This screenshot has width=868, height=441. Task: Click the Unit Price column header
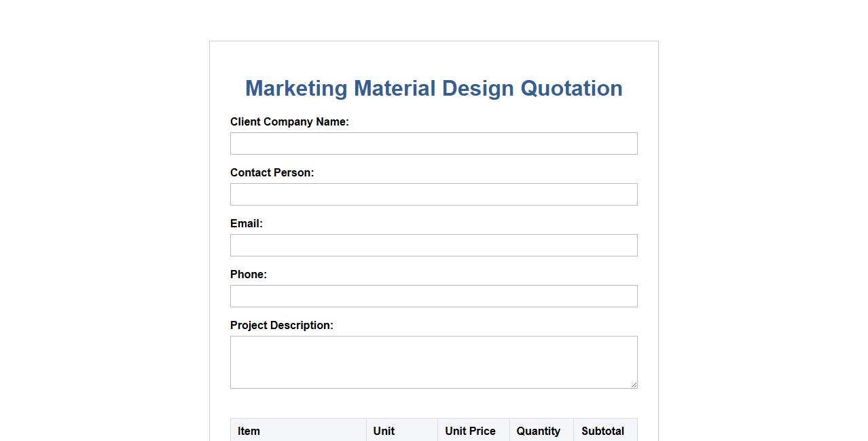click(x=470, y=431)
